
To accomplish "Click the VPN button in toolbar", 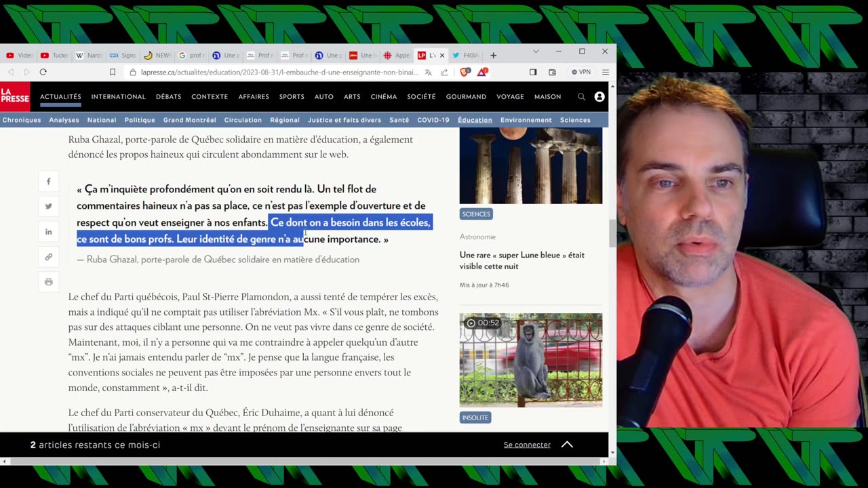I will (581, 72).
